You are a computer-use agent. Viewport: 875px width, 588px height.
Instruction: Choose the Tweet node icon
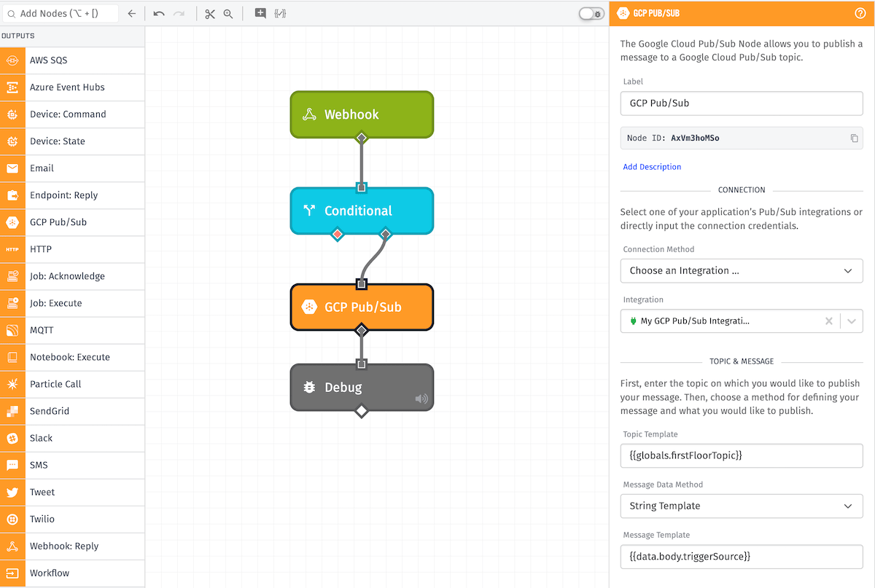tap(12, 492)
